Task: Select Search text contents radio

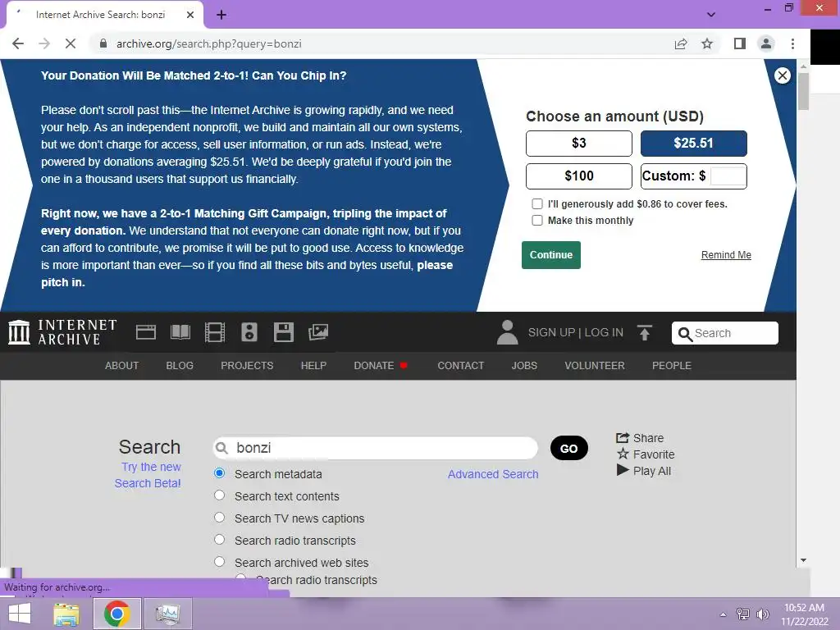Action: click(219, 495)
